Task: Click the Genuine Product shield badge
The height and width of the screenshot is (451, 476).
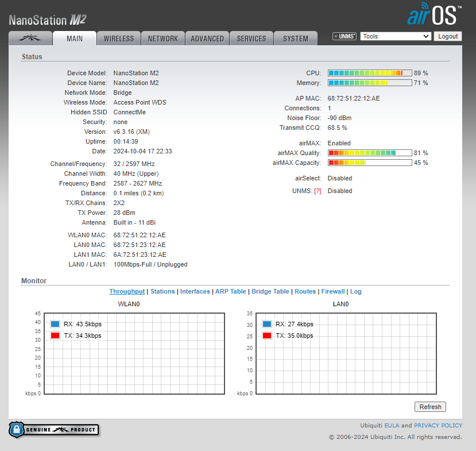Action: tap(54, 429)
